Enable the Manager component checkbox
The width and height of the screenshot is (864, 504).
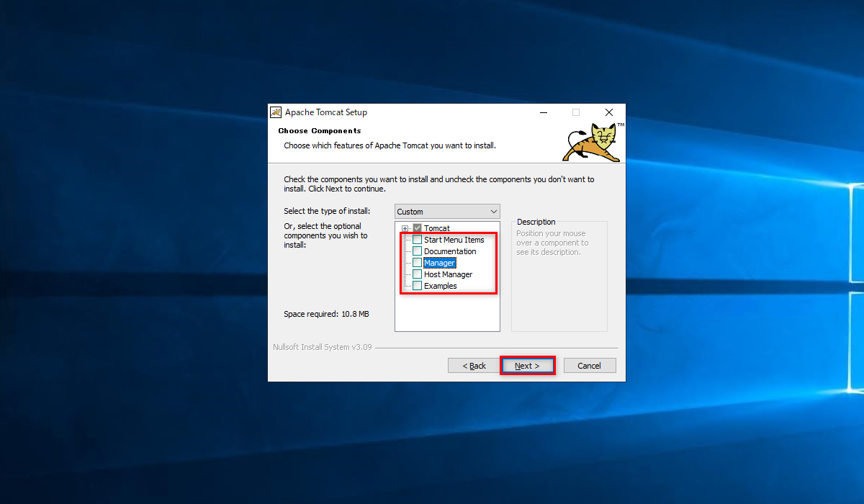coord(417,263)
